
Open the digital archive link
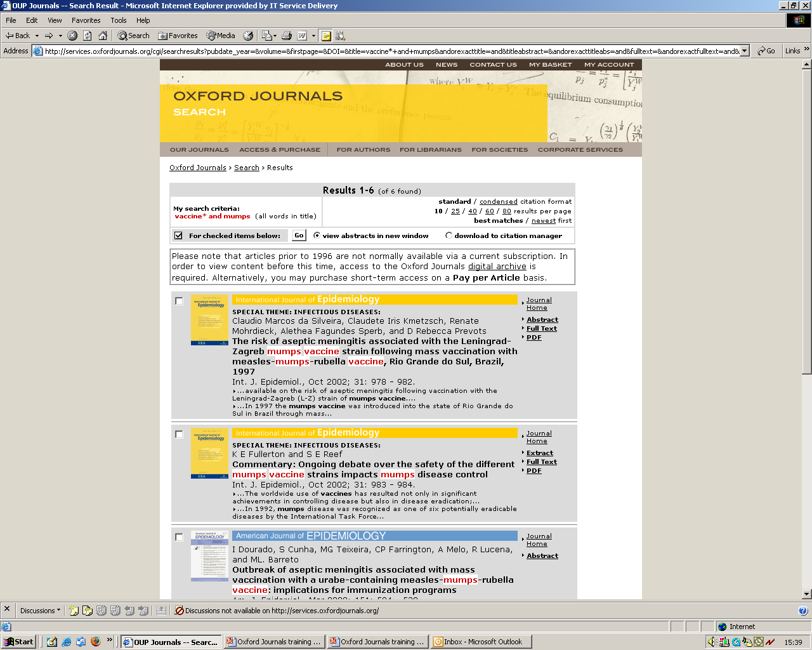[x=497, y=267]
